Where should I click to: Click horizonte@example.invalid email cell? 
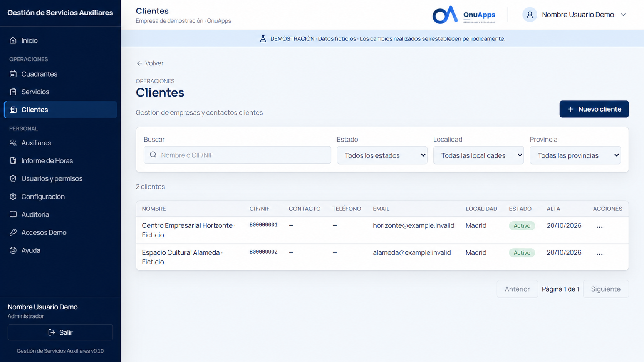(413, 225)
